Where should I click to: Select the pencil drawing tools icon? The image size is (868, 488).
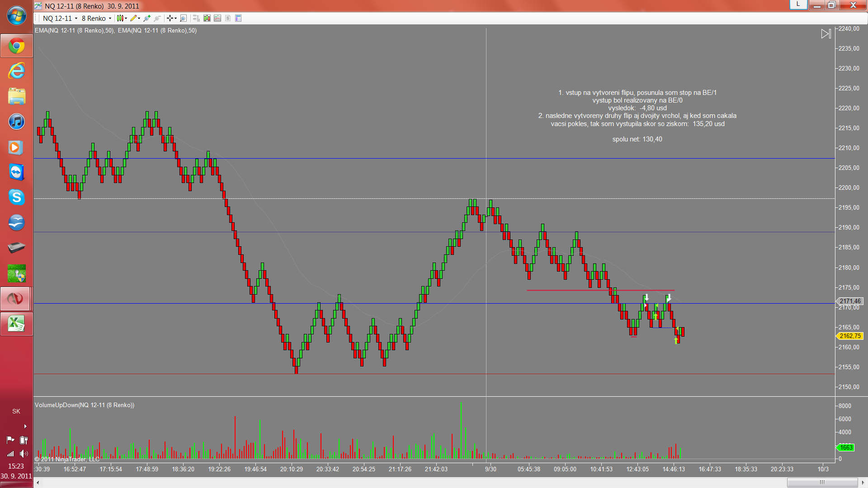tap(134, 19)
